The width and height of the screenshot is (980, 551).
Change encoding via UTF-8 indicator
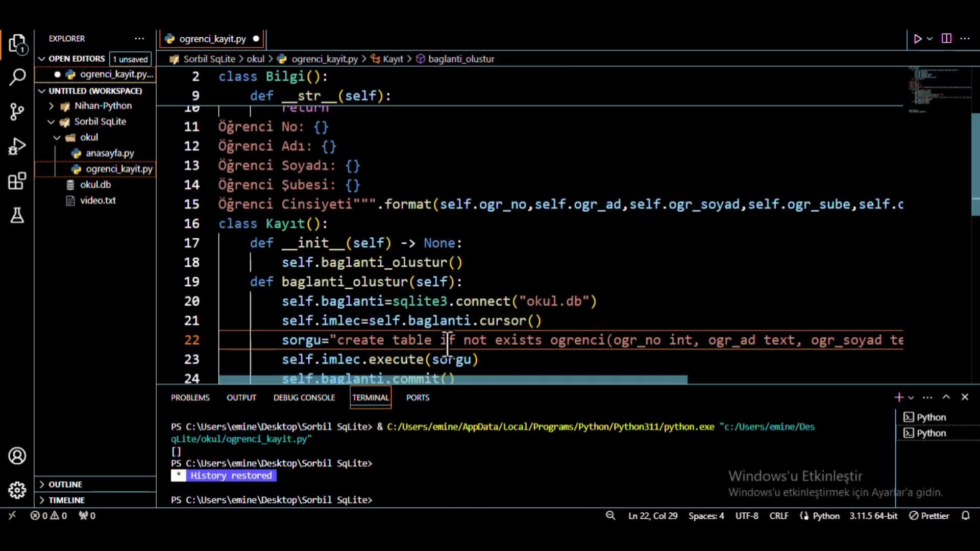pyautogui.click(x=747, y=516)
